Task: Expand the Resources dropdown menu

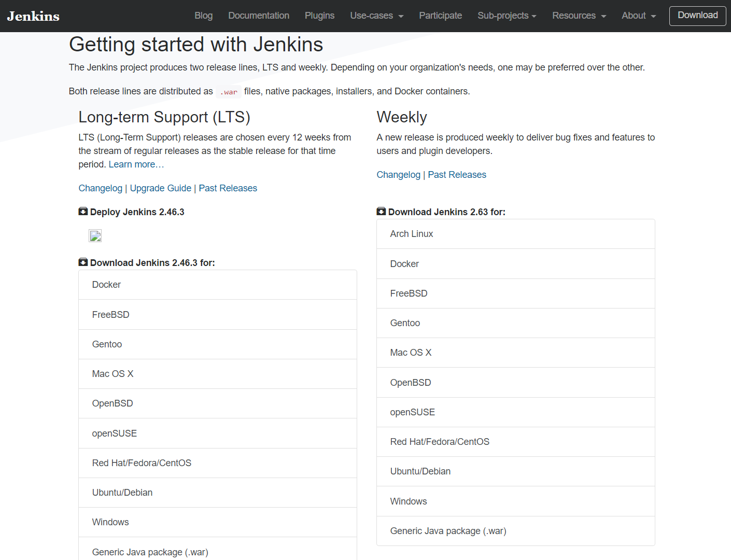Action: tap(579, 16)
